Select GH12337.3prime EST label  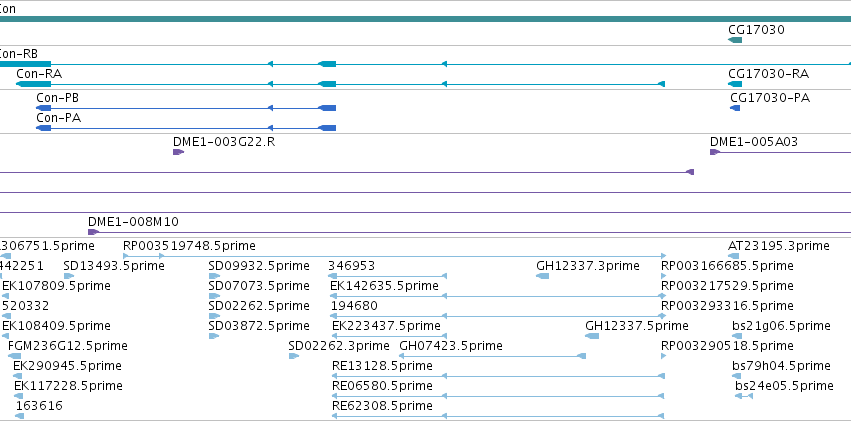tap(588, 266)
